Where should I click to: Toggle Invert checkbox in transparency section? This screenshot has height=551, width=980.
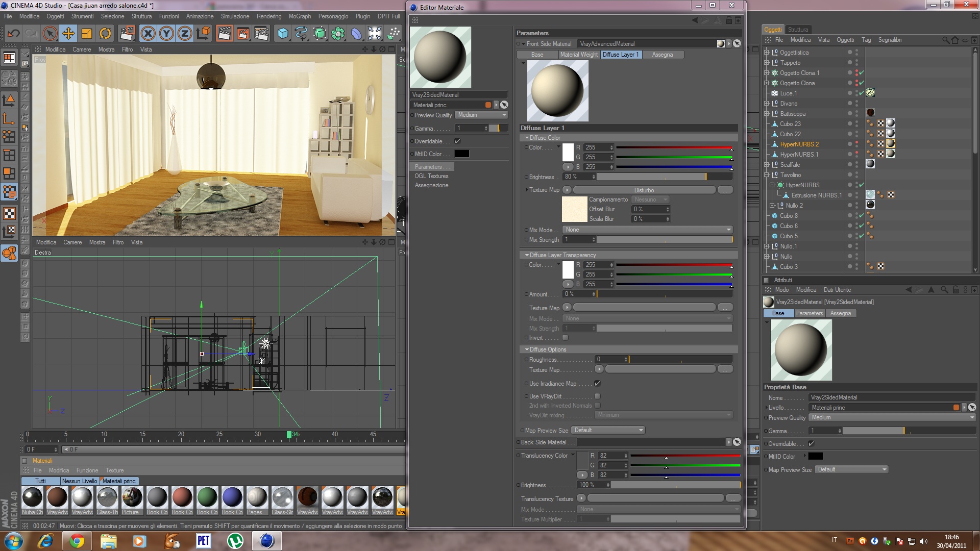coord(565,338)
